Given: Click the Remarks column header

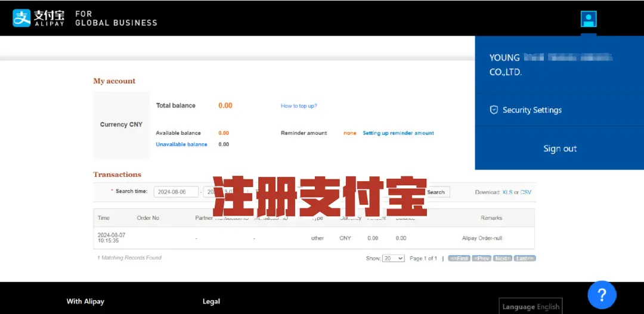Looking at the screenshot, I should click(x=491, y=218).
